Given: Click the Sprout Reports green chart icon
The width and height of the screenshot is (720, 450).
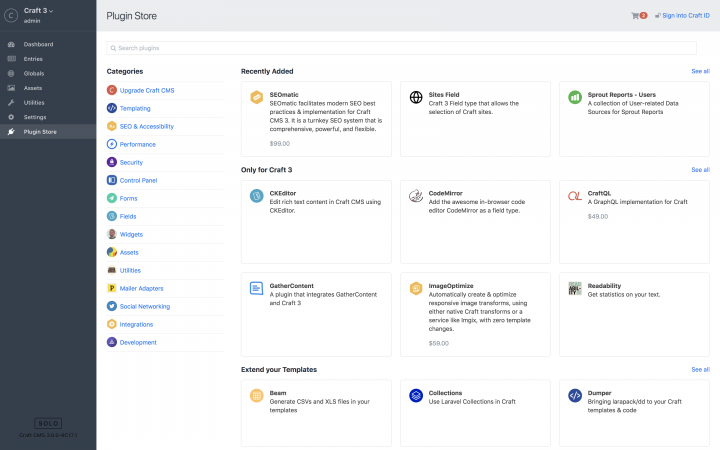Looking at the screenshot, I should [x=575, y=97].
